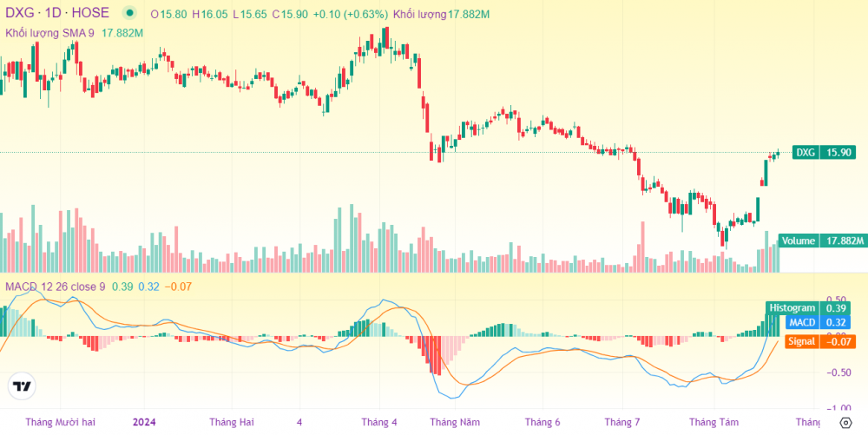Click the 2024 time axis label
This screenshot has height=435, width=868.
pyautogui.click(x=145, y=422)
